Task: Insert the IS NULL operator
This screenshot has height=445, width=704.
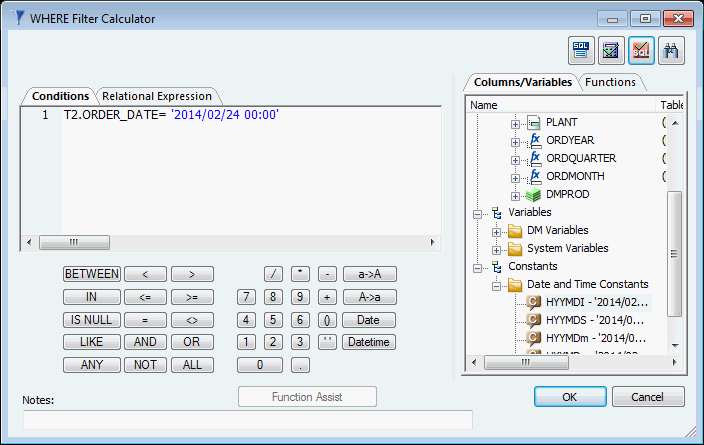Action: click(92, 320)
